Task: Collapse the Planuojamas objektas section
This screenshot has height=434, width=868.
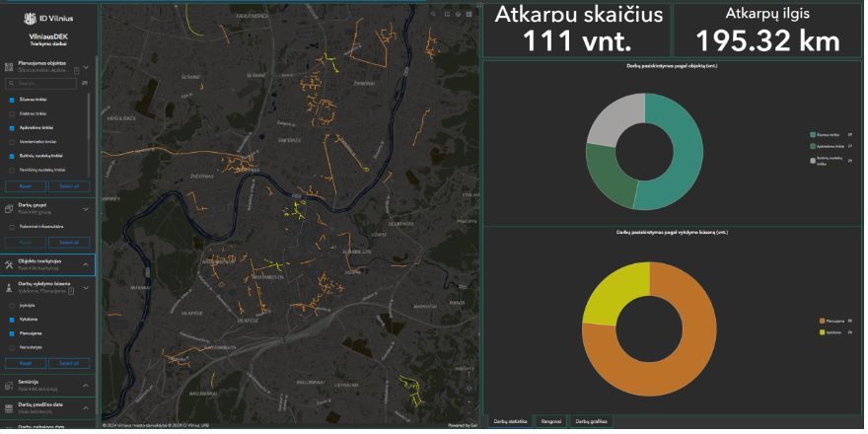Action: [86, 68]
